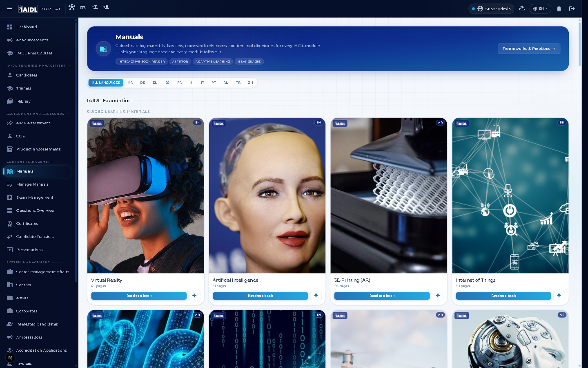
Task: Click the blockchain chain-links cover thumbnail
Action: 146,339
